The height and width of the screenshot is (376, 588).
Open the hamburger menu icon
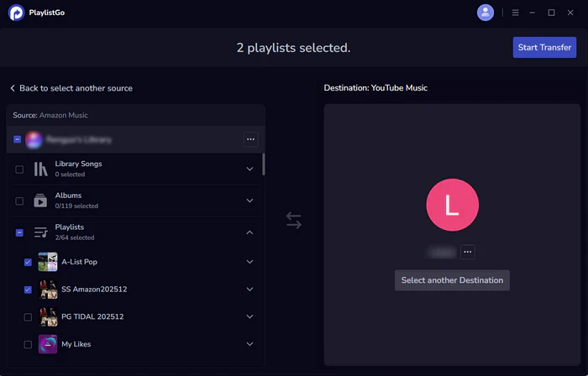[x=516, y=13]
